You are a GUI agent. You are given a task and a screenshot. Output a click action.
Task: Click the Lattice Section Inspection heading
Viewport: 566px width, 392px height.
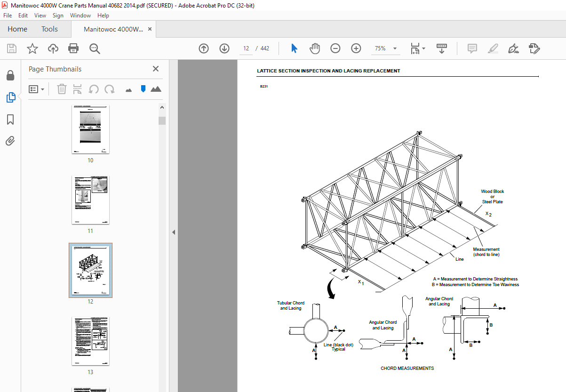[x=328, y=71]
